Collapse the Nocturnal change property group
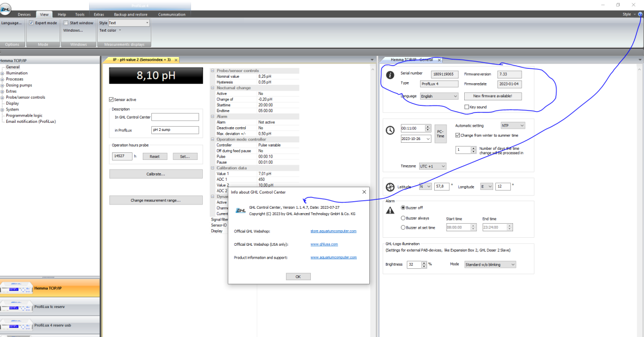This screenshot has height=337, width=644. [213, 87]
